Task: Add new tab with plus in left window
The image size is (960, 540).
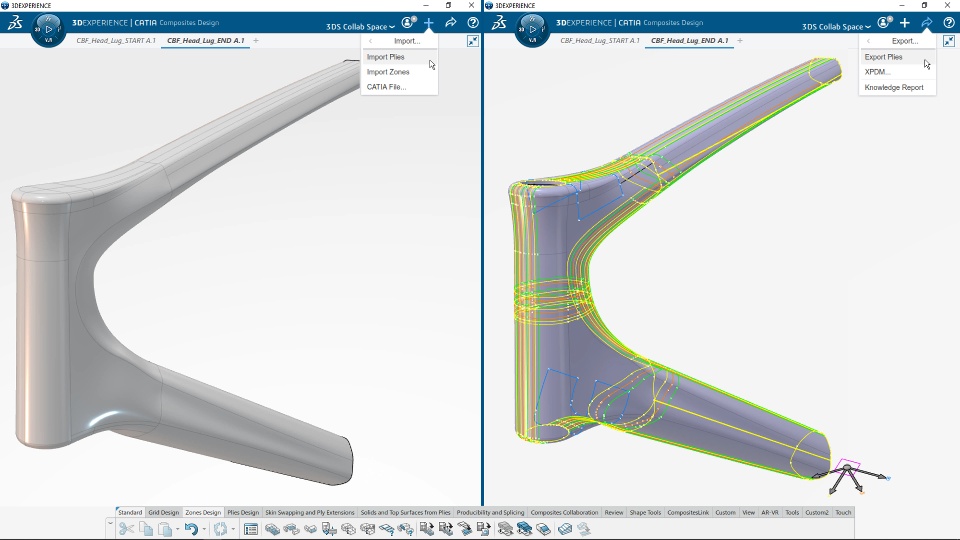Action: [256, 40]
